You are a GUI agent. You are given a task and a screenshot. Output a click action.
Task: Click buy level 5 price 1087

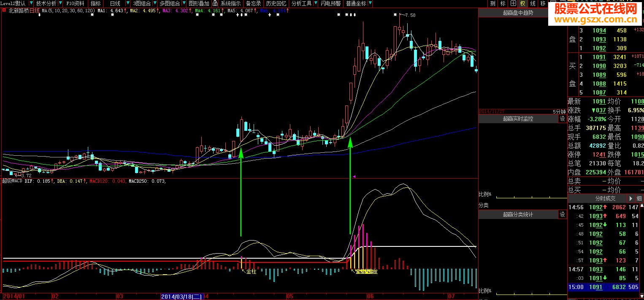click(x=599, y=92)
